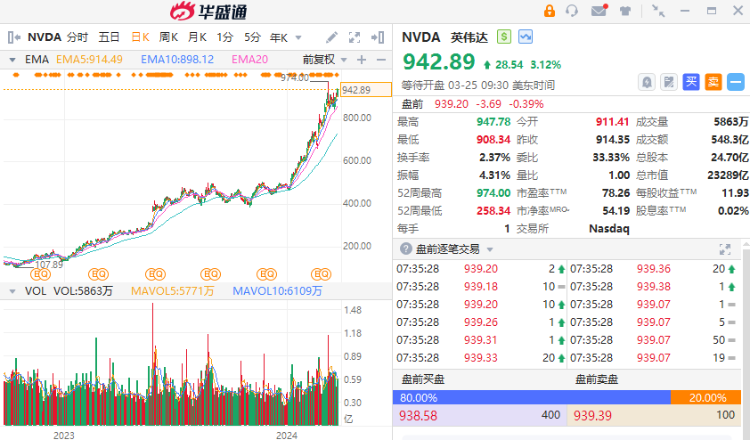Image resolution: width=750 pixels, height=440 pixels.
Task: Click pre-market ask price 939.39
Action: (x=593, y=415)
